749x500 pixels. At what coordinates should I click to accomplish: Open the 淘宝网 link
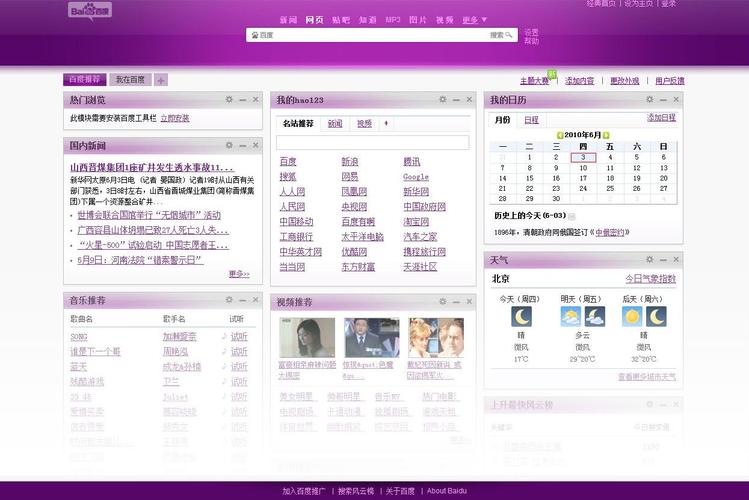[417, 222]
